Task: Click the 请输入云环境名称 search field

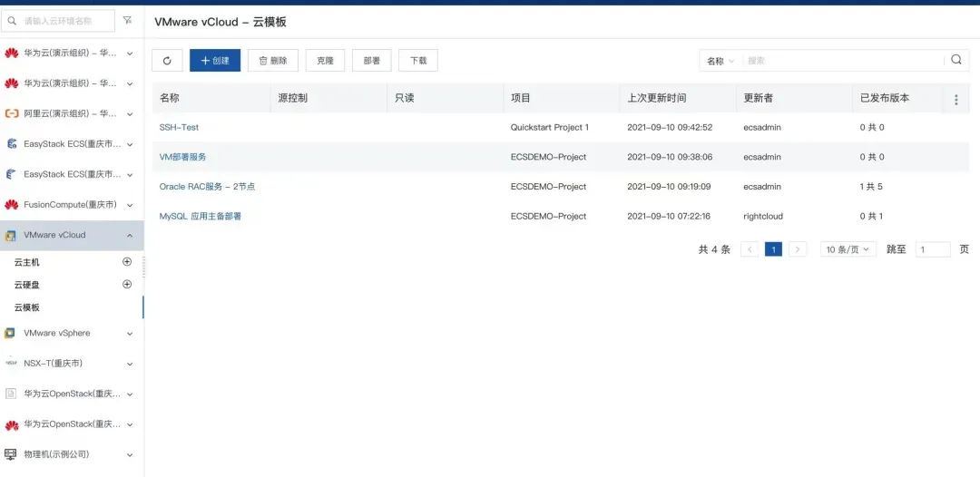Action: click(x=57, y=21)
